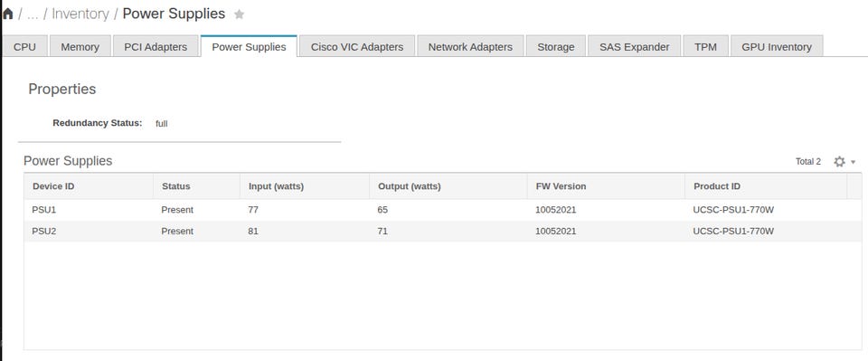The width and height of the screenshot is (868, 361).
Task: Go to the Storage tab
Action: pos(556,46)
